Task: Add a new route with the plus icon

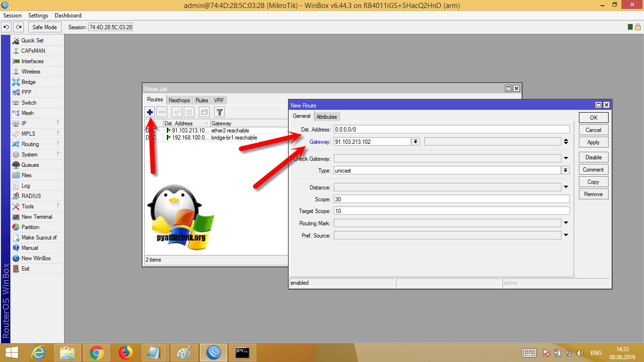Action: coord(150,112)
